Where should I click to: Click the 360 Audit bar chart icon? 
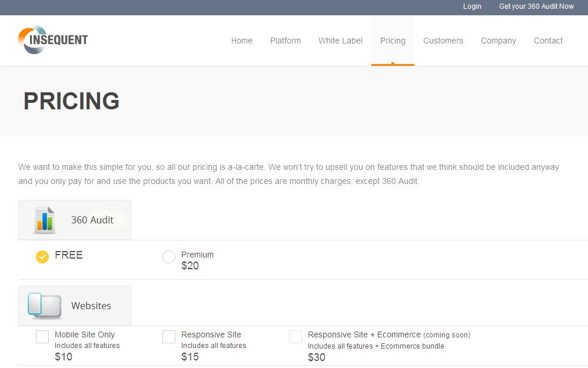click(44, 220)
